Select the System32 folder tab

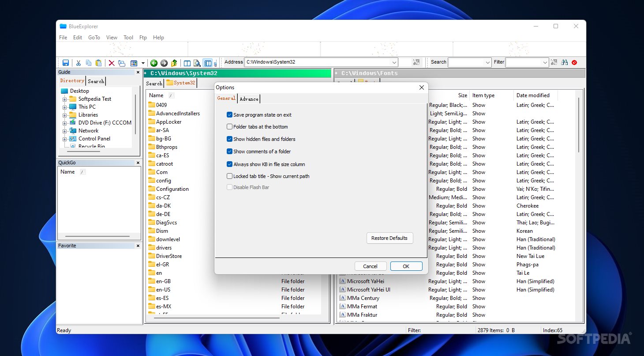[181, 83]
